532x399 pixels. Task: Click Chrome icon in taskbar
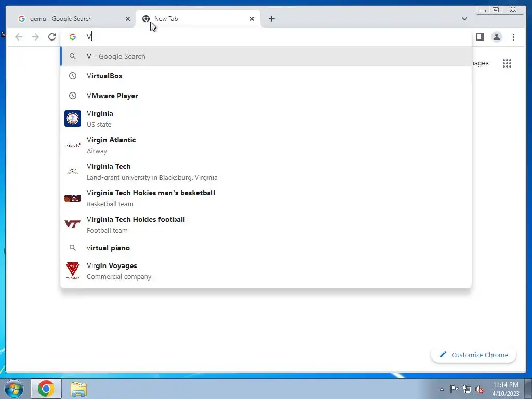[x=46, y=389]
